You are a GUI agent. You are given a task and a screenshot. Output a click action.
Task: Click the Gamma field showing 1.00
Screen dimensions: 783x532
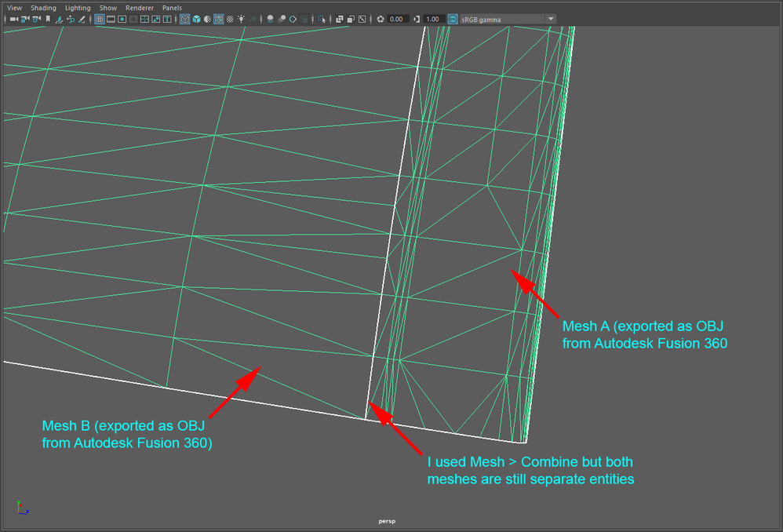click(x=435, y=19)
